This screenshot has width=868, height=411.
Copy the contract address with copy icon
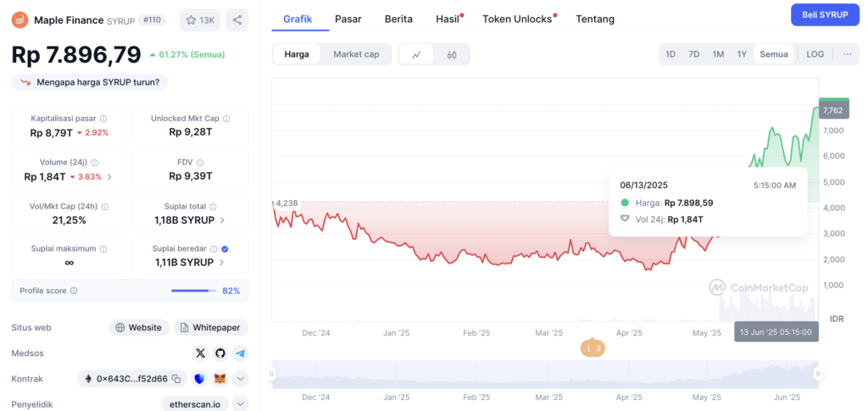coord(176,379)
